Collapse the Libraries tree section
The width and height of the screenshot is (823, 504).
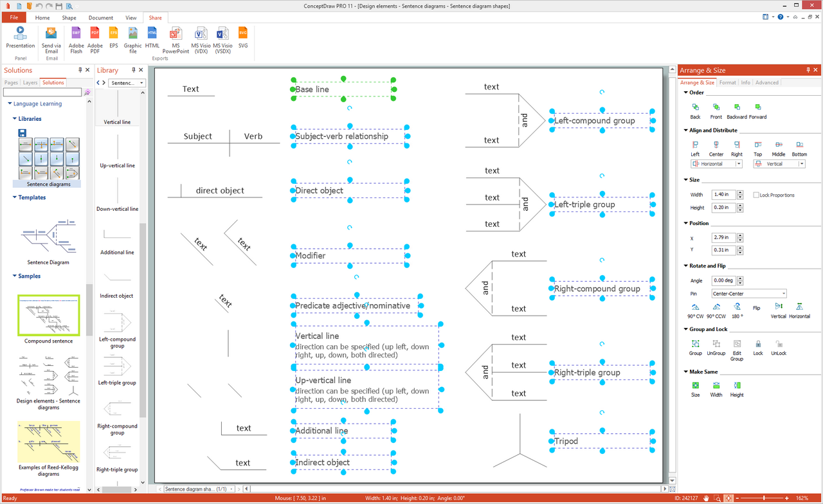15,119
